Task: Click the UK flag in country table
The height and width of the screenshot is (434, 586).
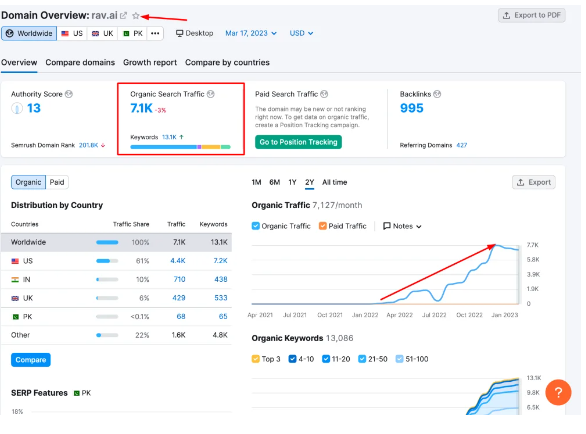Action: pos(15,298)
